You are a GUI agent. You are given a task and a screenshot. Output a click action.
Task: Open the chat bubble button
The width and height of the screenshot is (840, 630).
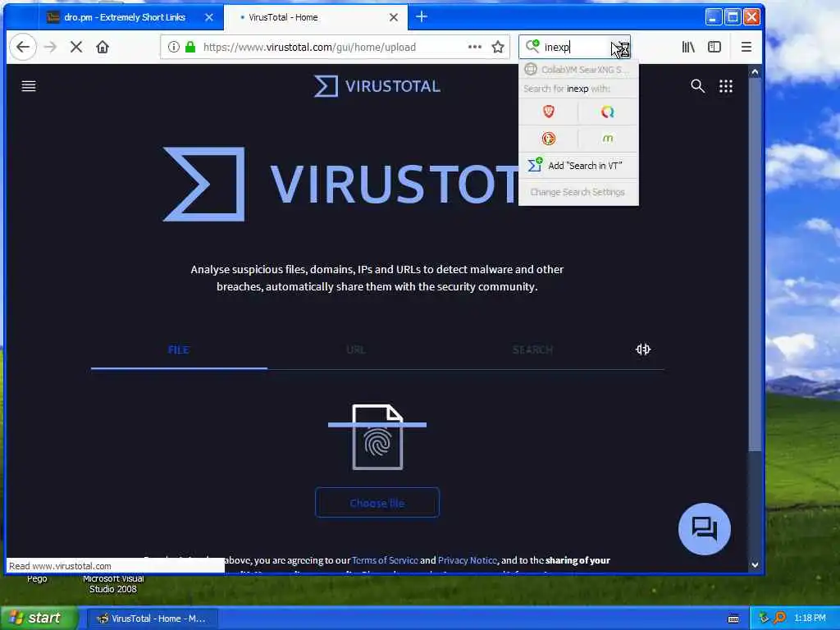click(x=704, y=529)
